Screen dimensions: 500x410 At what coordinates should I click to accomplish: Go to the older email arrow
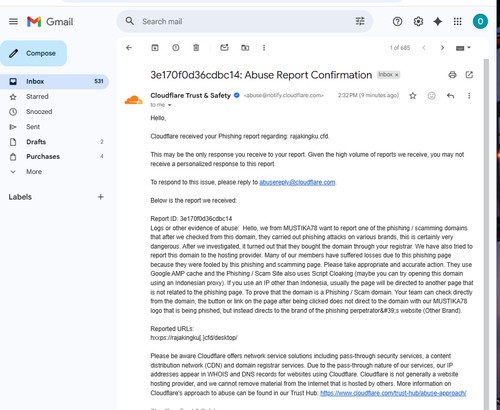pos(442,48)
